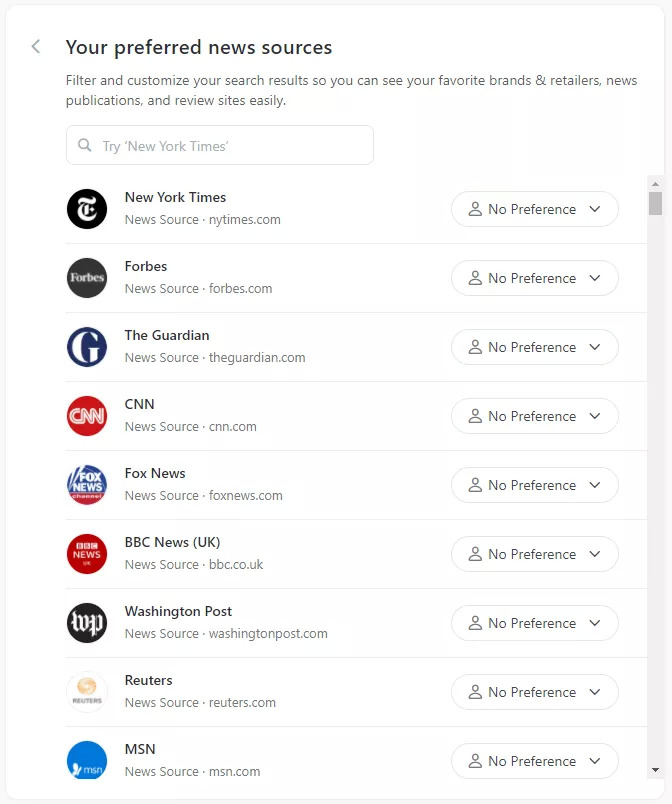Click the Fox News logo icon
Screen dimensions: 672x804
pyautogui.click(x=87, y=485)
